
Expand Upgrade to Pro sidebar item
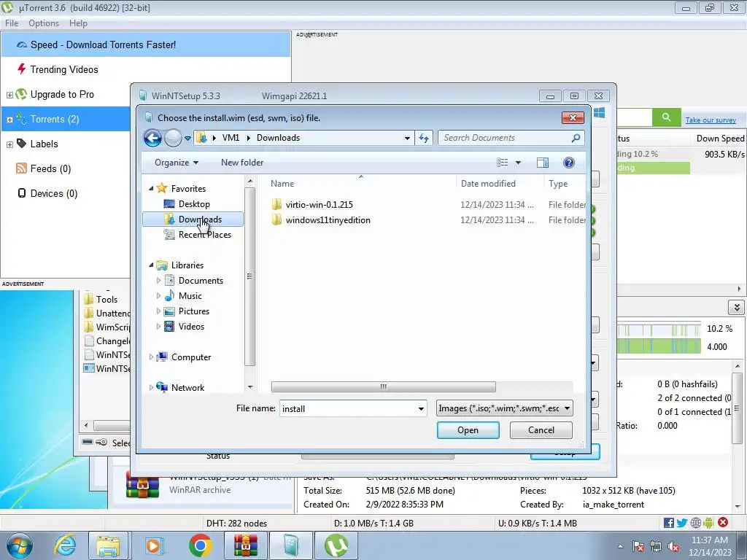pos(9,95)
